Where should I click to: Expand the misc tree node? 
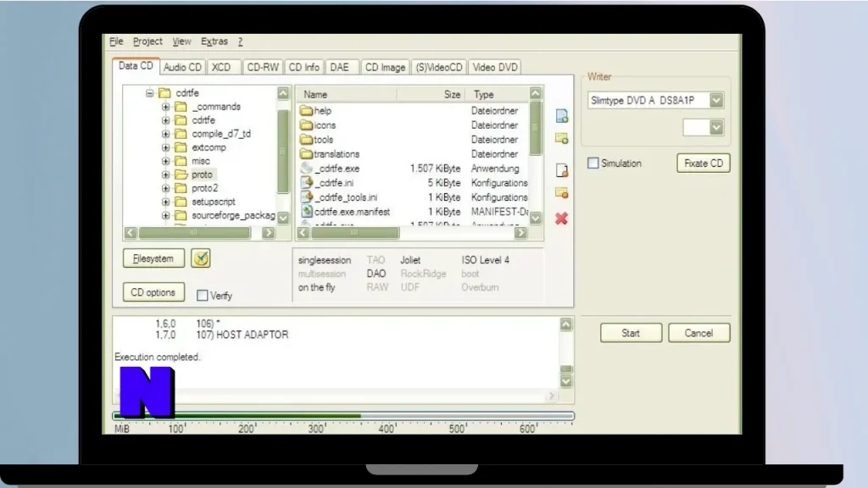click(x=165, y=161)
